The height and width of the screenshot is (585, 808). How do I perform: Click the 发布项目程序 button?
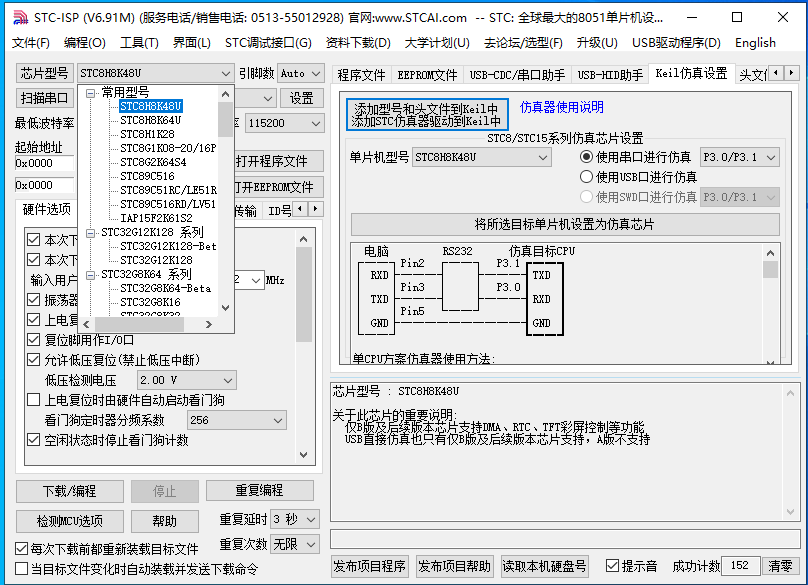tap(369, 566)
